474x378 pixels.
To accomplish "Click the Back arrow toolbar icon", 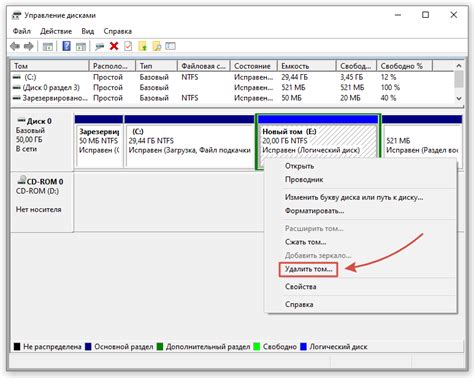I will pyautogui.click(x=15, y=46).
